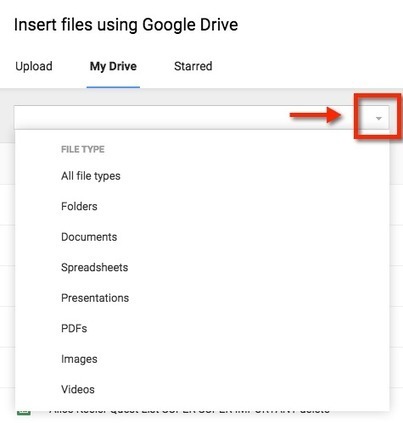
Task: Select the partially hidden spreadsheet file name
Action: tap(189, 411)
